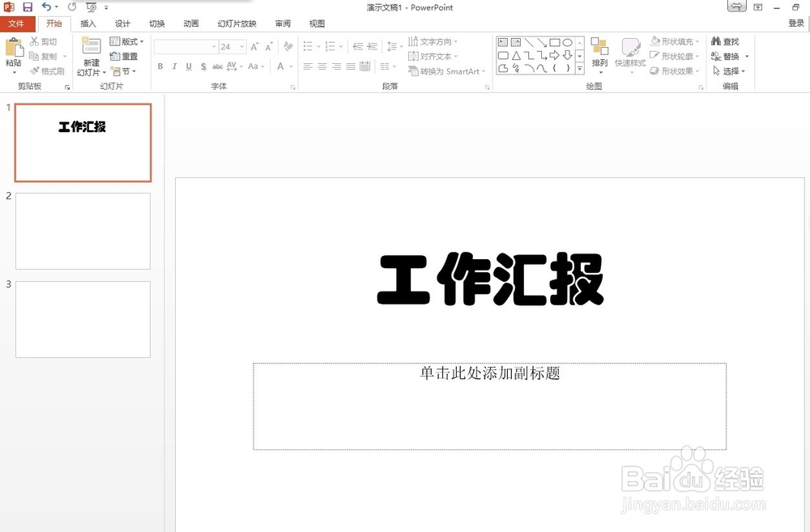Switch to the 视图 view tab
The height and width of the screenshot is (532, 810).
[318, 23]
